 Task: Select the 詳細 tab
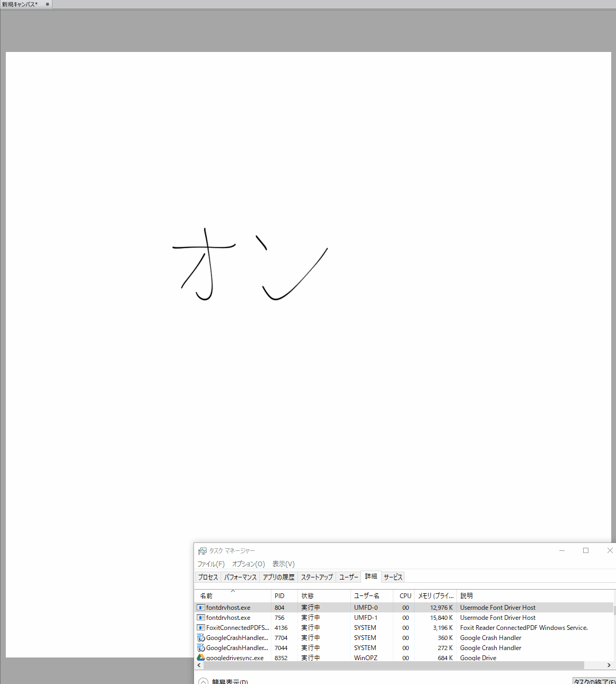click(371, 576)
